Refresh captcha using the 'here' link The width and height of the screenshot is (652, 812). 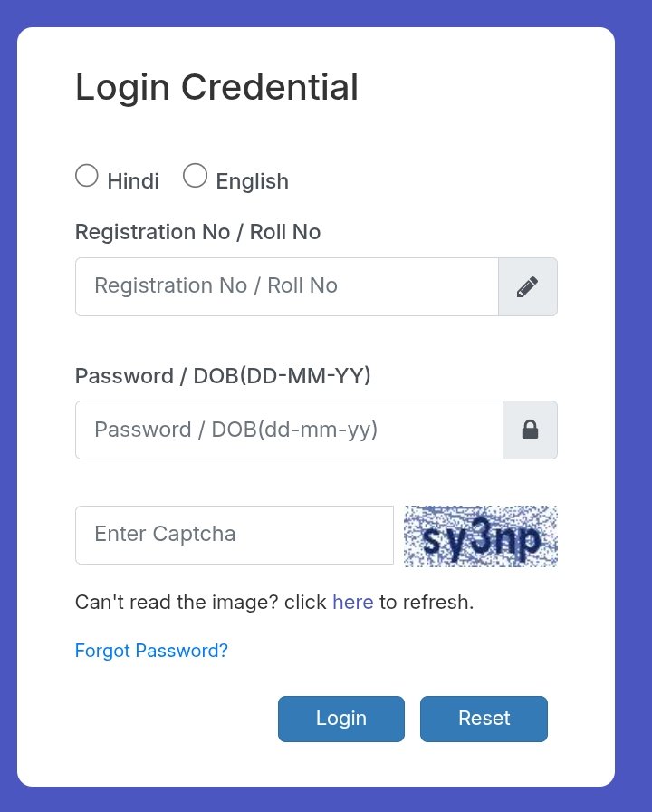point(353,602)
